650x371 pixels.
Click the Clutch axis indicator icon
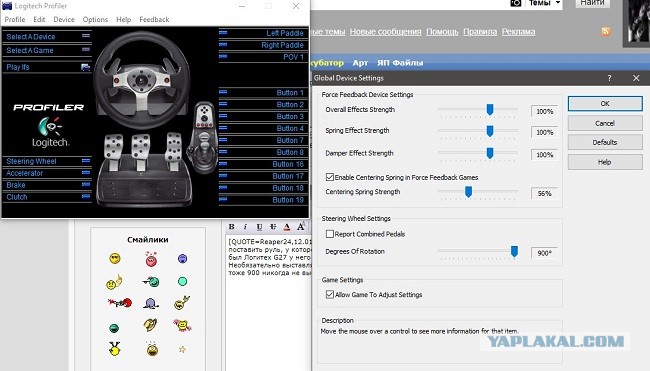click(86, 196)
